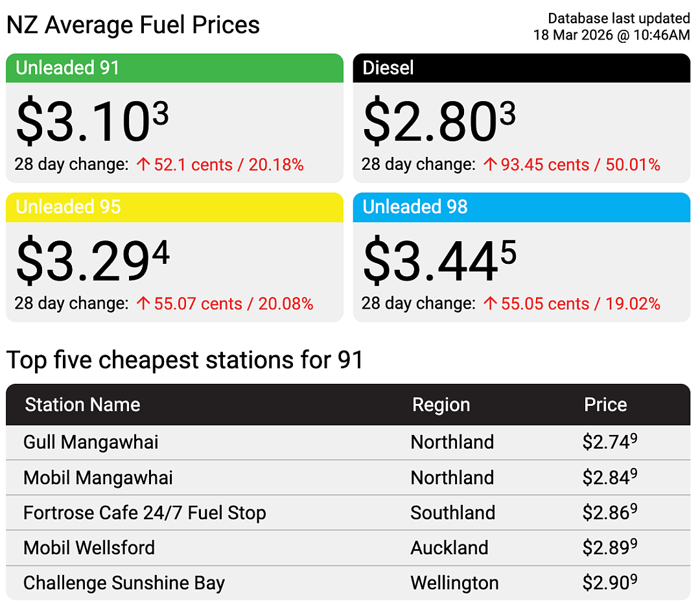Screen dimensions: 700x612
Task: Open the Mobil Wellsford station entry
Action: 348,548
